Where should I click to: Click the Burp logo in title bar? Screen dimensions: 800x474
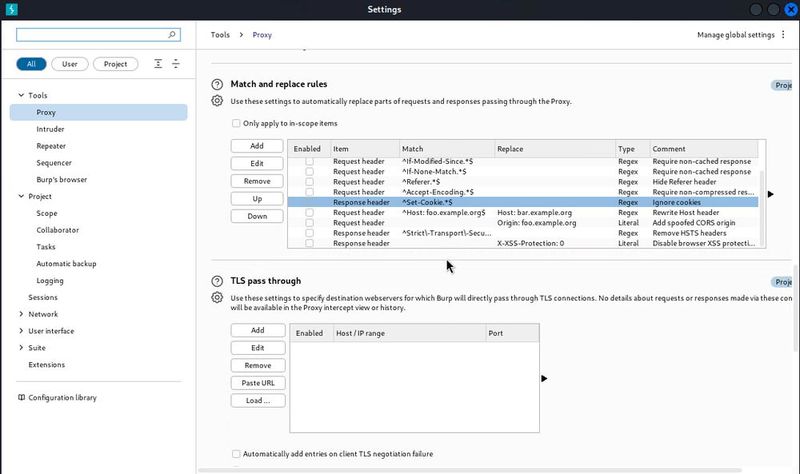click(11, 9)
